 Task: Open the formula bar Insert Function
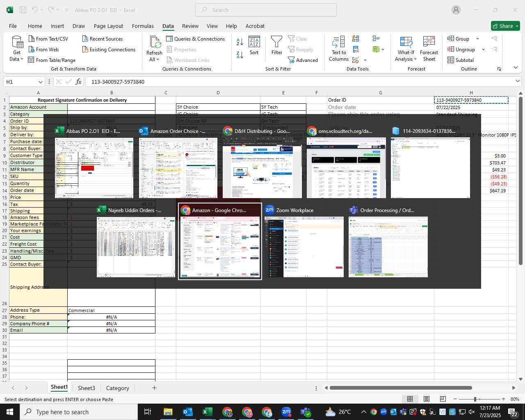point(78,82)
